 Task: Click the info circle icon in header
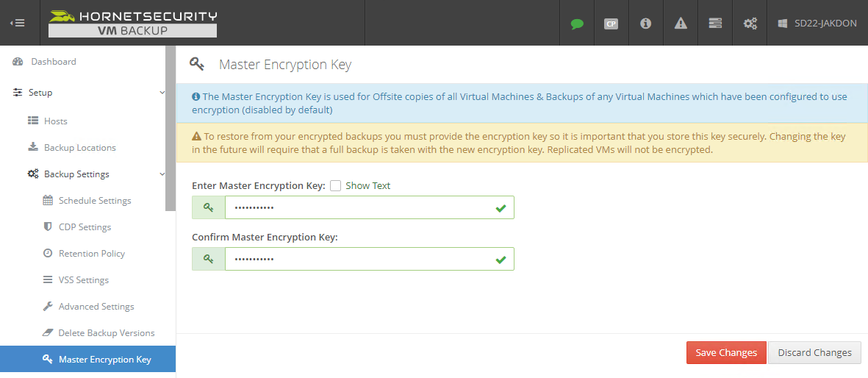(646, 24)
